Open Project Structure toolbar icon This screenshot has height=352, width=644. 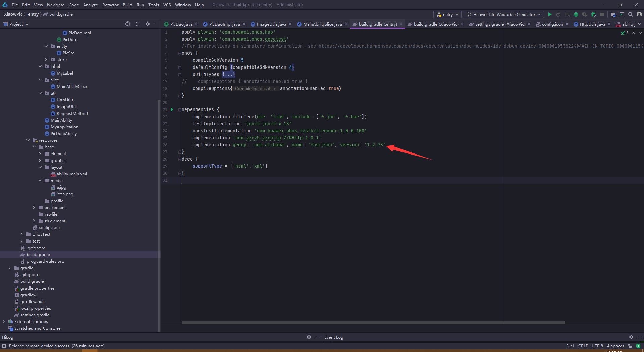(x=613, y=14)
